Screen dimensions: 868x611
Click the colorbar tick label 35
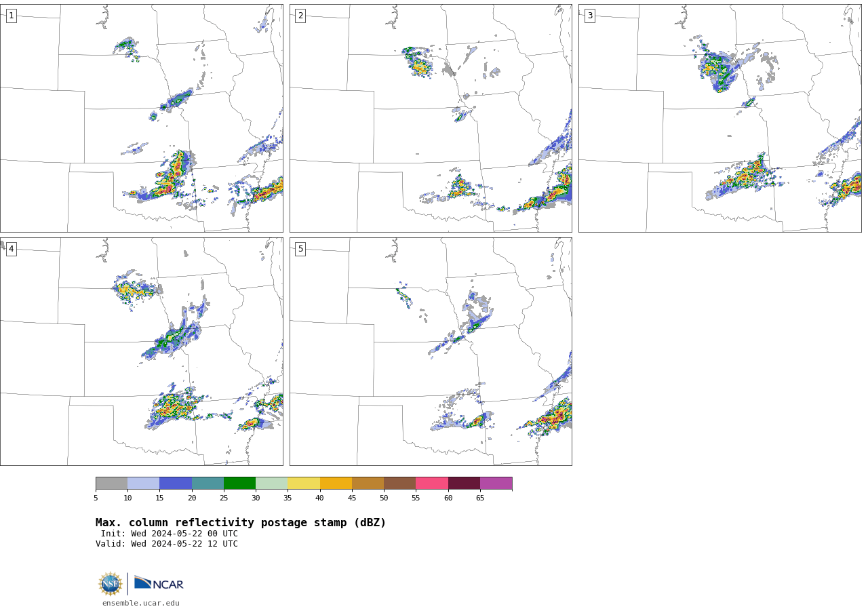click(x=288, y=498)
